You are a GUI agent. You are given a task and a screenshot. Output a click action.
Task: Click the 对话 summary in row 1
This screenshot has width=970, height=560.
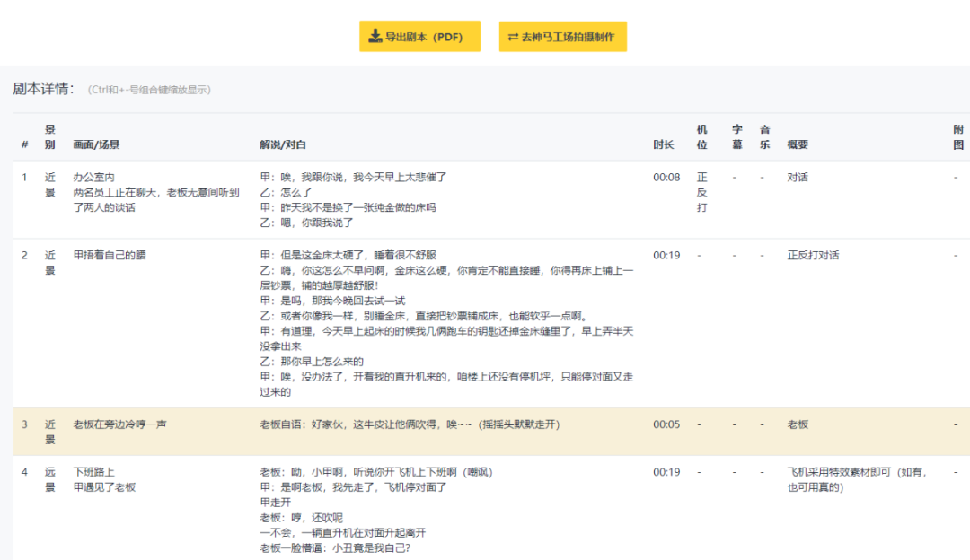click(798, 178)
